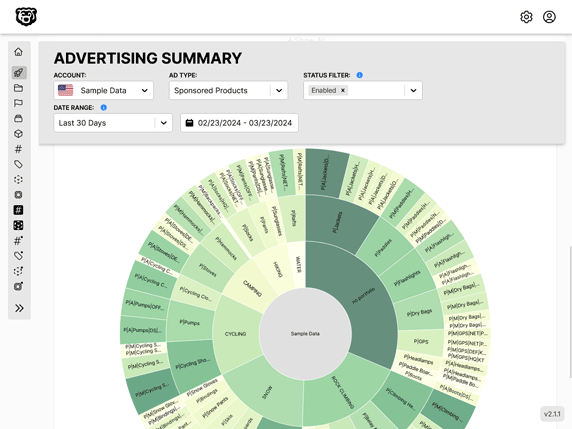Image resolution: width=572 pixels, height=429 pixels.
Task: Click dotted circle with dot icon
Action: (x=19, y=271)
